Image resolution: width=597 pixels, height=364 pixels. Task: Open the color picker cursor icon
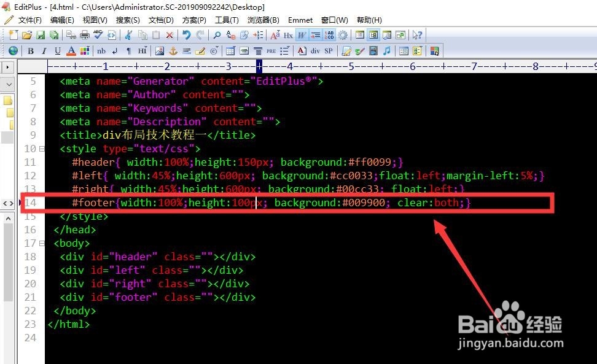(x=434, y=50)
